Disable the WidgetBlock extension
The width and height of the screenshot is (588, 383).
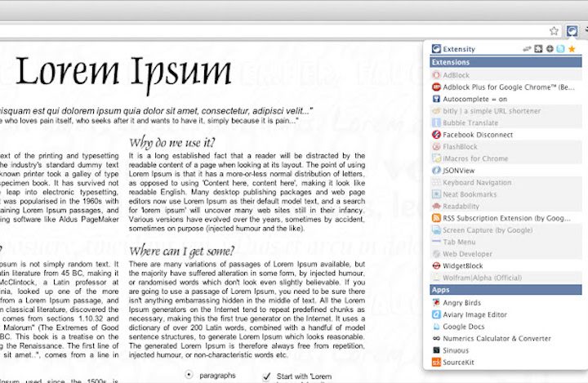[506, 266]
